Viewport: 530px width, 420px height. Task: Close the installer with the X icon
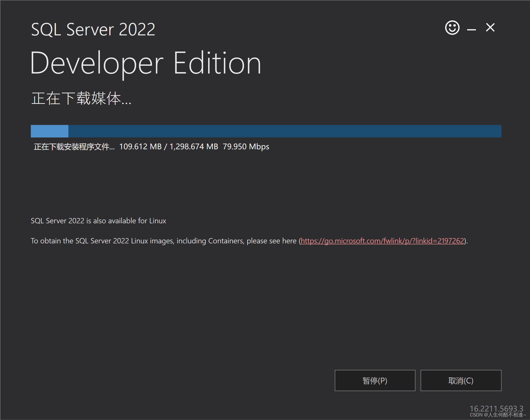pos(490,27)
